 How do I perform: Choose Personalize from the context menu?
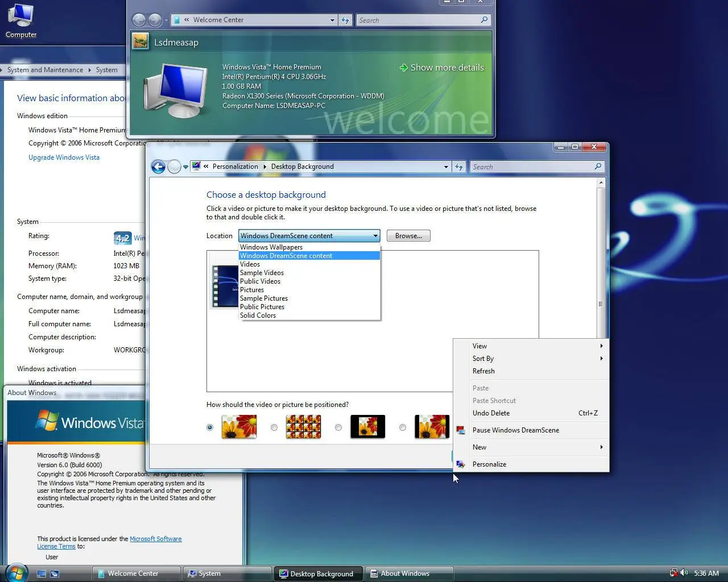pyautogui.click(x=489, y=464)
